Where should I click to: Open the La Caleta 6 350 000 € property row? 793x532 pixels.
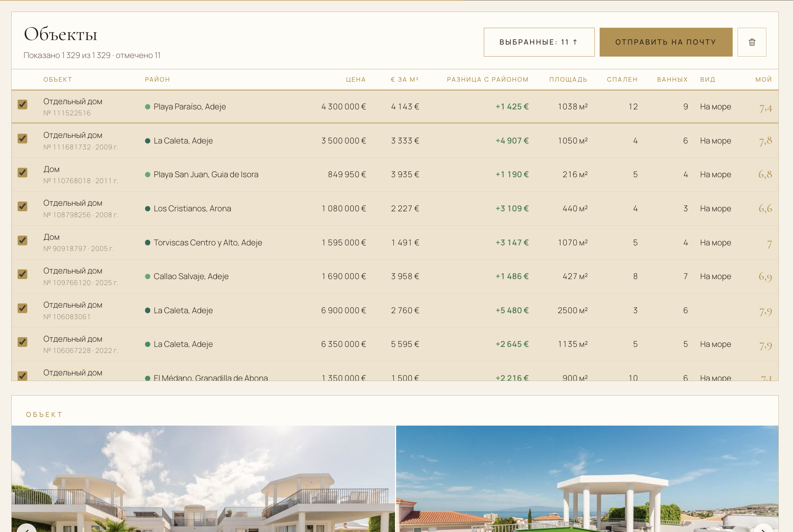tap(395, 344)
